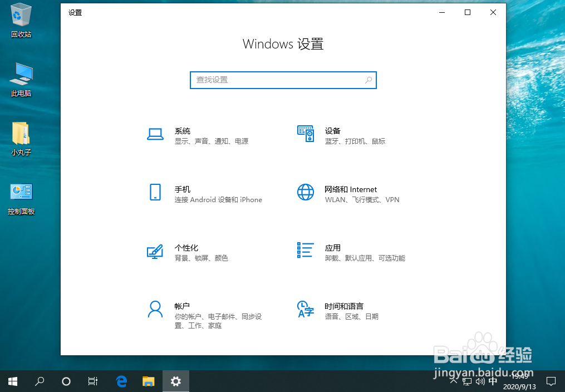The height and width of the screenshot is (392, 565).
Task: Open the 应用 list icon
Action: [306, 250]
